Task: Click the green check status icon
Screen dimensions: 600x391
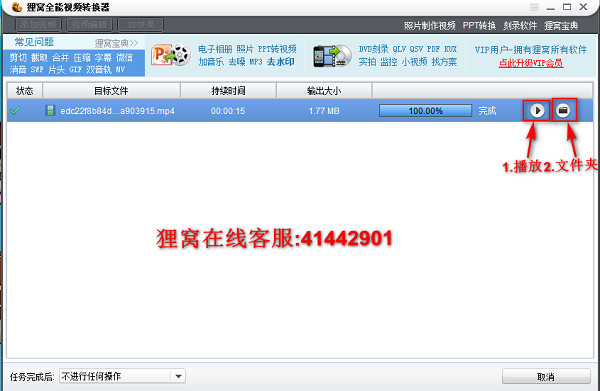Action: coord(15,111)
